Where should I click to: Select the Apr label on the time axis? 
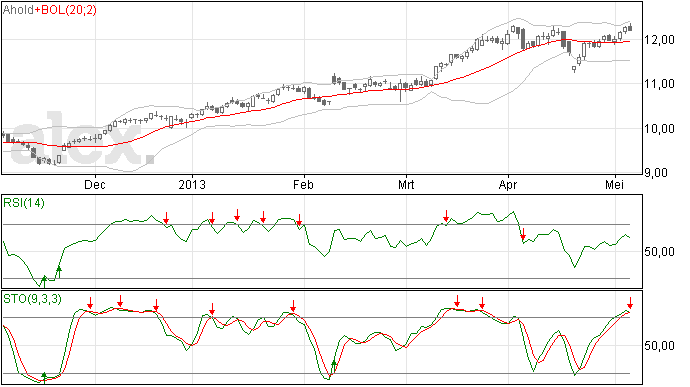(x=508, y=184)
